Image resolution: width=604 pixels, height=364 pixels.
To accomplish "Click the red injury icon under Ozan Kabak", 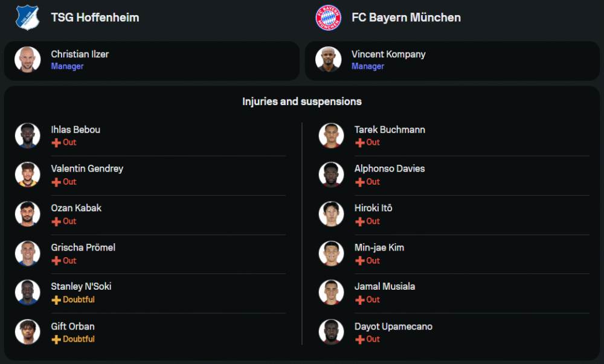I will point(56,222).
